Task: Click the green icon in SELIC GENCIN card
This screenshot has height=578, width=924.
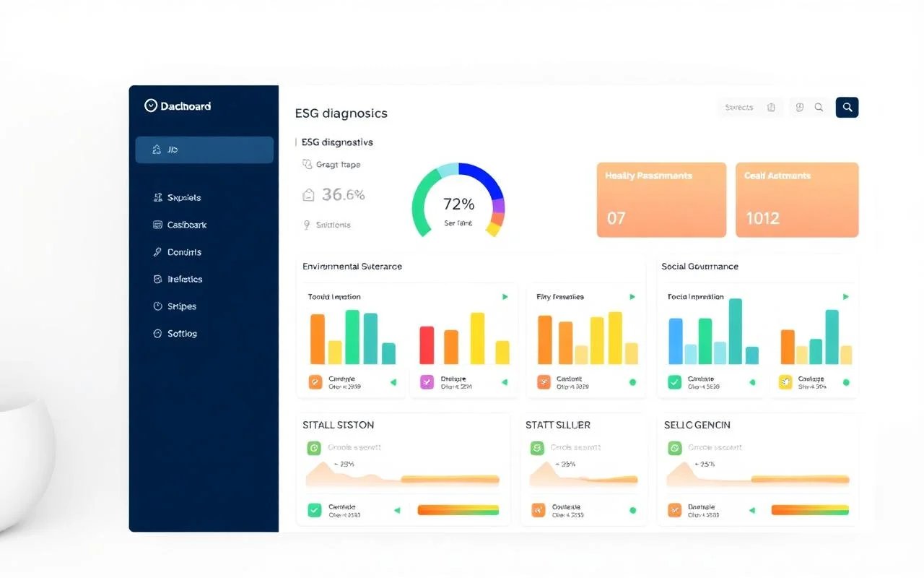Action: click(674, 448)
